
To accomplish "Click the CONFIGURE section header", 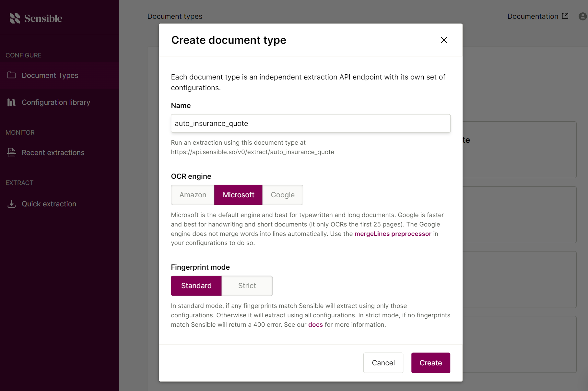I will [23, 55].
